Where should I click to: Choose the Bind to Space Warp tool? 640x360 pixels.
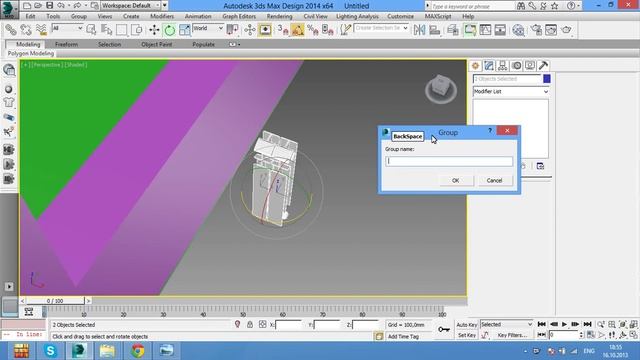tap(41, 30)
